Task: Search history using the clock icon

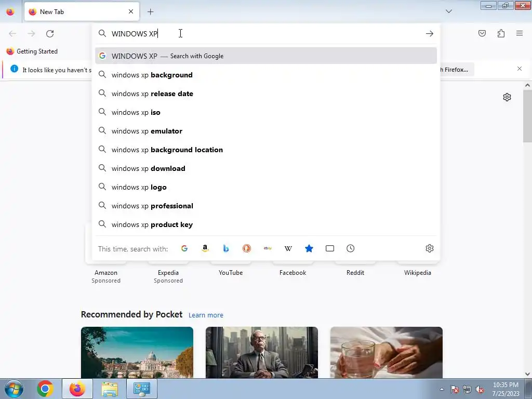Action: coord(351,248)
